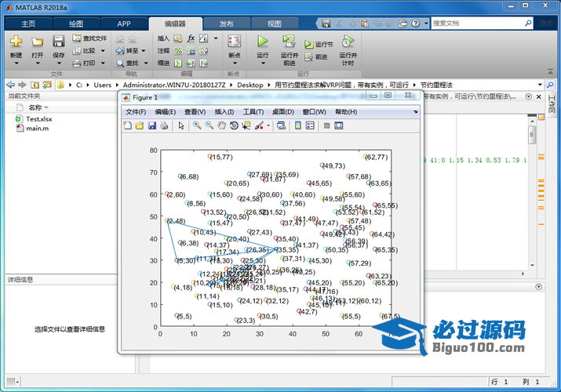Click the search documentation field
Screen dimensions: 561x392
pos(477,24)
